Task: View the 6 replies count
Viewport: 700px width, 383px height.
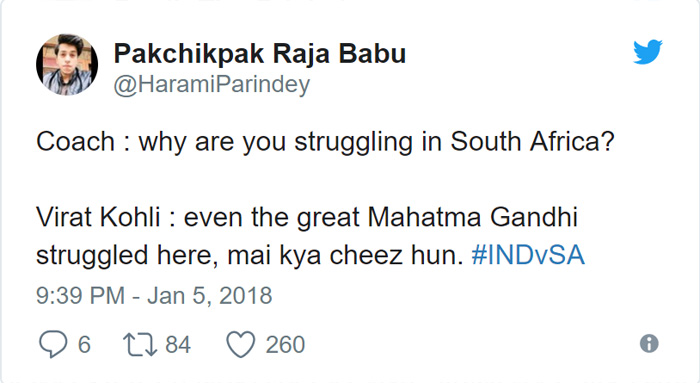Action: point(84,345)
